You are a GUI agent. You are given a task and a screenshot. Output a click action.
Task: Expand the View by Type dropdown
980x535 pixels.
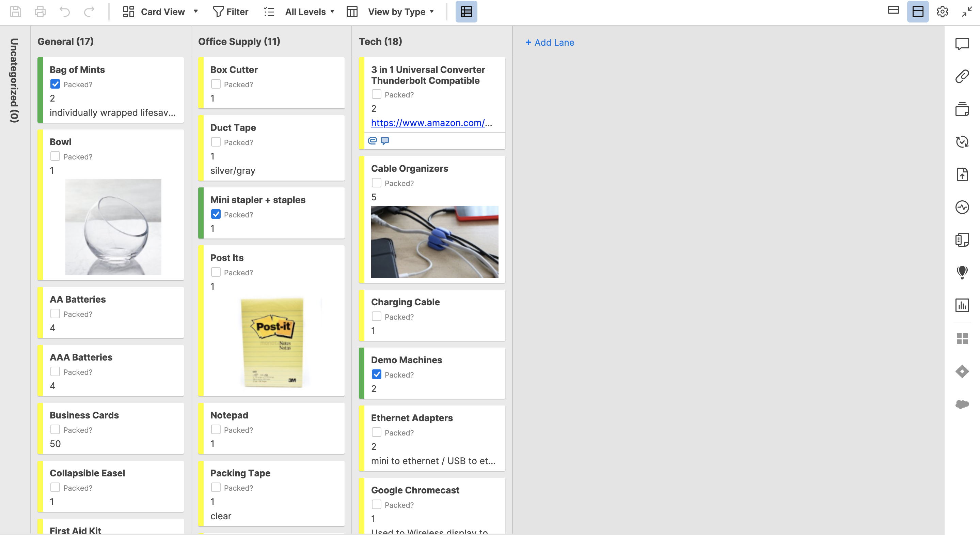pos(431,12)
